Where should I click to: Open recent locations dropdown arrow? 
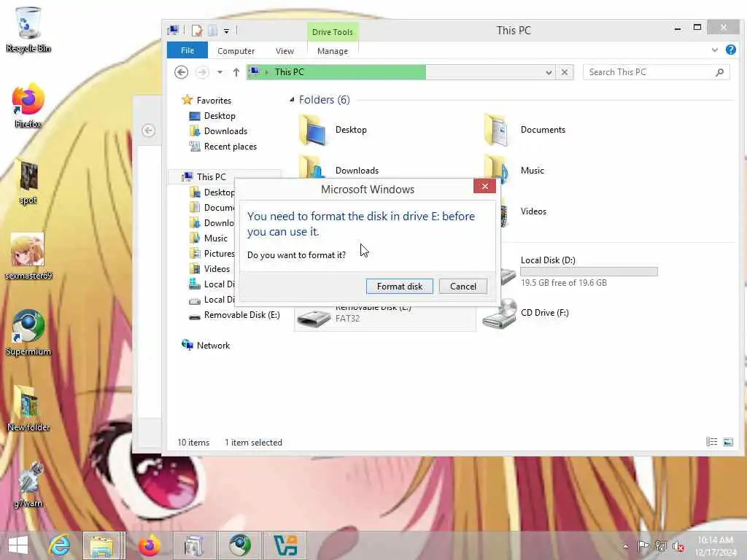[220, 72]
